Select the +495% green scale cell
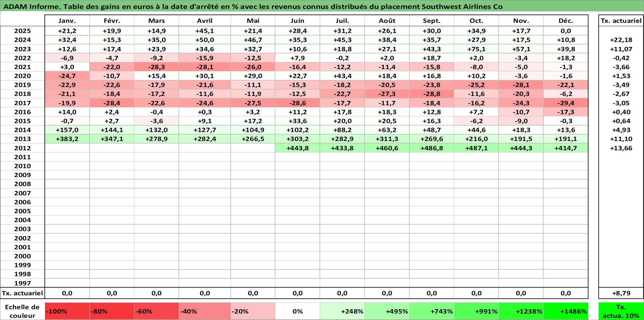 [x=387, y=311]
